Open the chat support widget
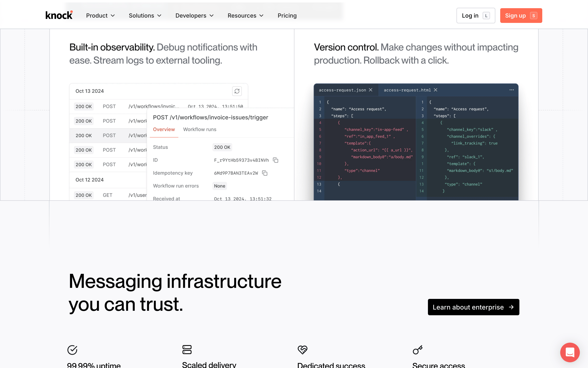 pos(570,352)
